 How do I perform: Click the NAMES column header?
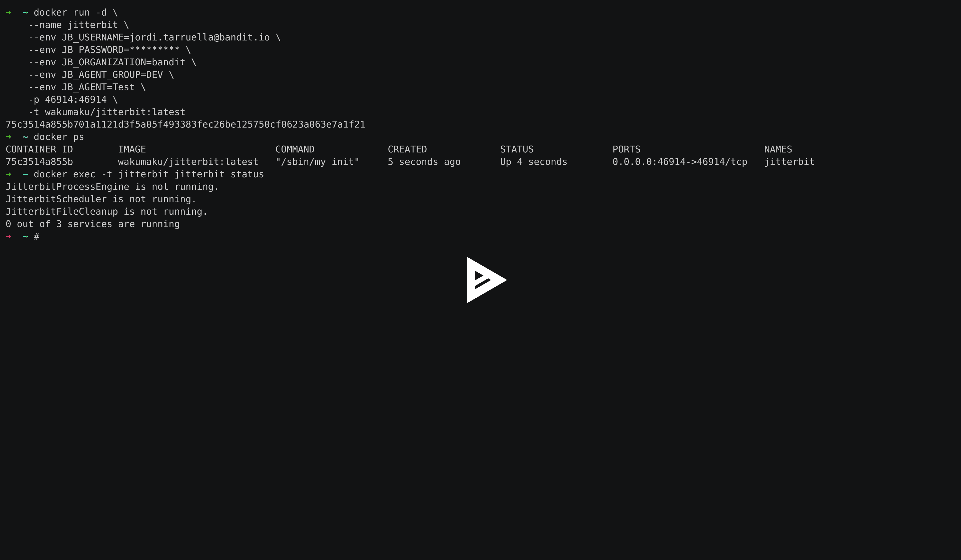[x=778, y=149]
